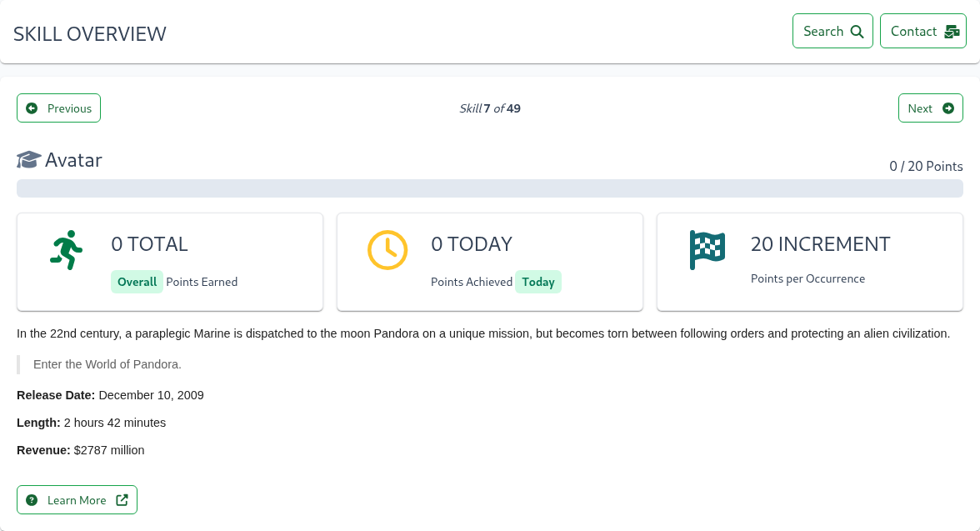980x531 pixels.
Task: Open the Learn More link
Action: [x=77, y=499]
